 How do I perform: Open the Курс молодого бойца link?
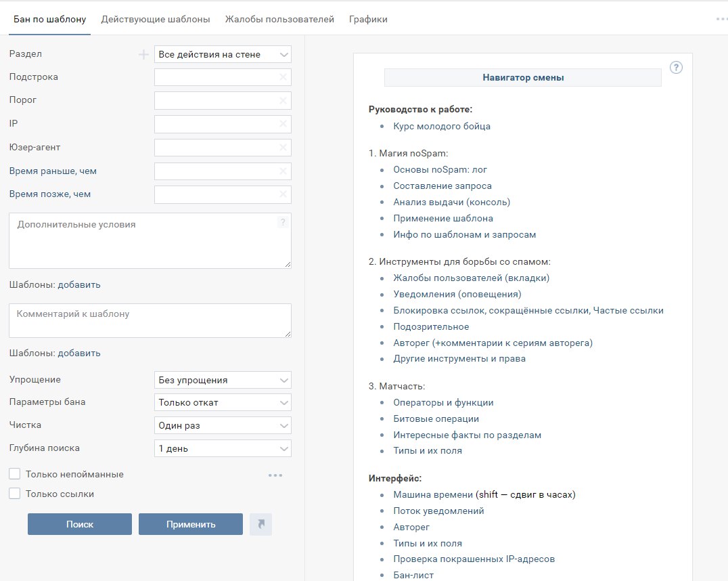[442, 126]
